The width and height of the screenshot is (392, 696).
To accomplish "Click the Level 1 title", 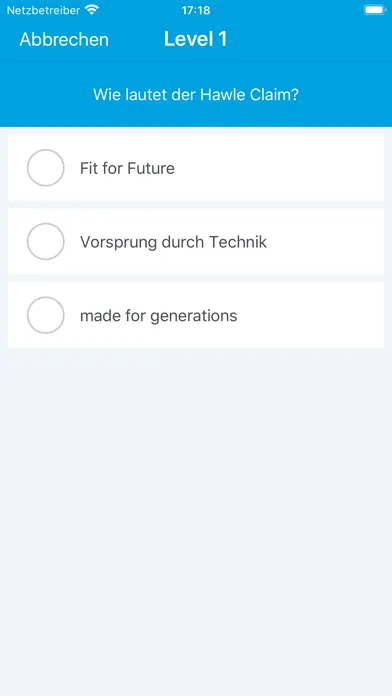I will [195, 39].
